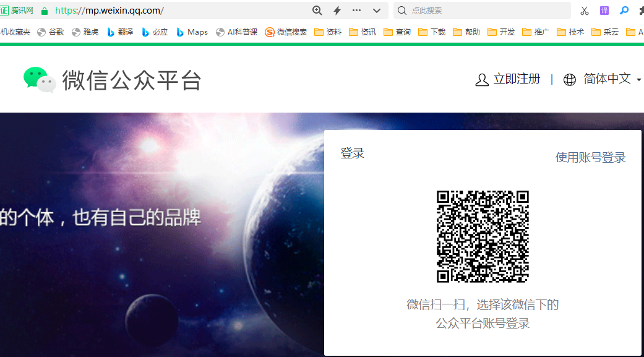Expand the address bar dropdown chevron
The height and width of the screenshot is (357, 644).
(x=377, y=11)
